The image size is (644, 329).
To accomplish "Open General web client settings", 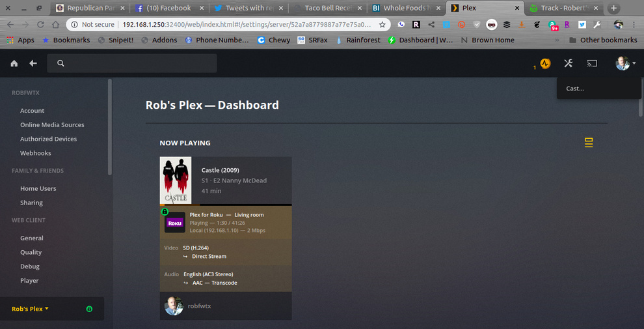I will [x=32, y=238].
